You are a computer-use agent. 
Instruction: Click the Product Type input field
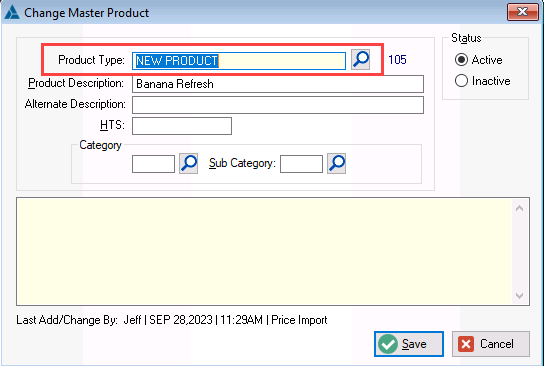point(239,61)
